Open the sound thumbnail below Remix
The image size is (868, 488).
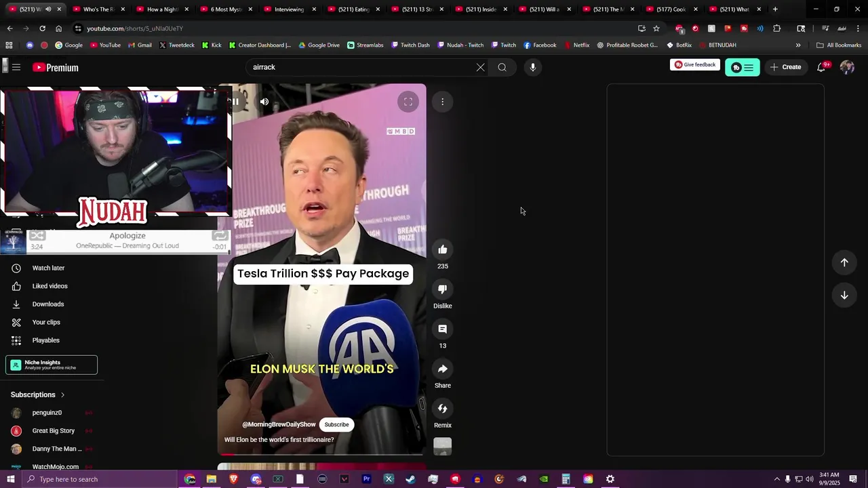pos(442,446)
